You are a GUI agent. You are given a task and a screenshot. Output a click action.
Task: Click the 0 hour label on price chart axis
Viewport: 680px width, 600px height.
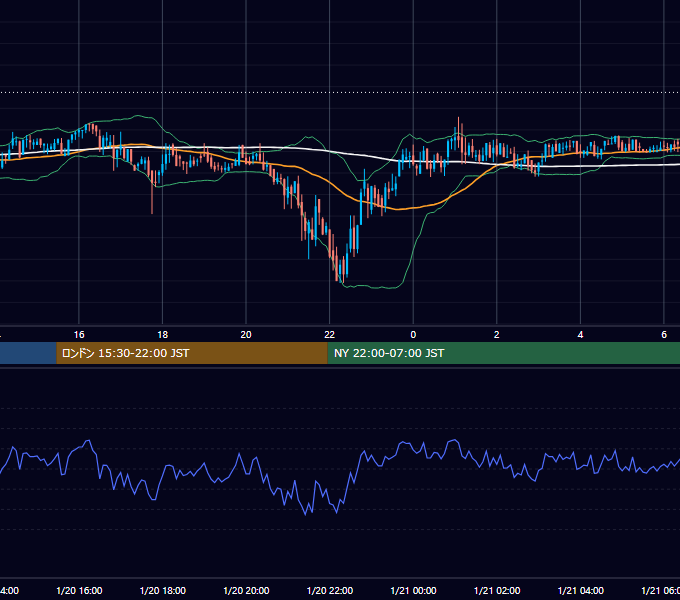[413, 335]
